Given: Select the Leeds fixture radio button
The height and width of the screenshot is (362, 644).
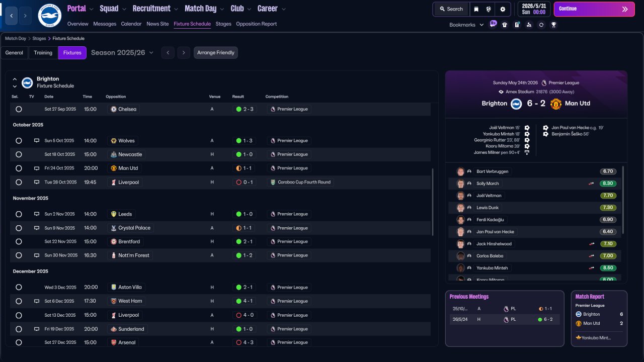Looking at the screenshot, I should click(19, 214).
